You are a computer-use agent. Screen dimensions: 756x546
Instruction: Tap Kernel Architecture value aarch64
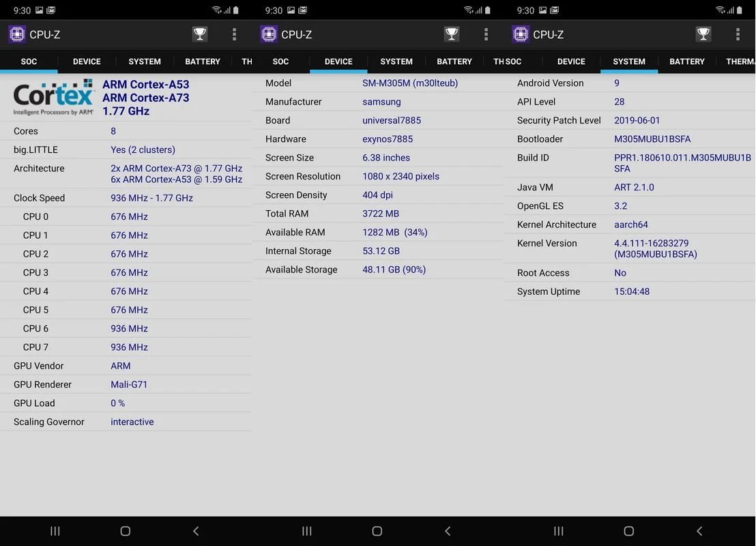[x=631, y=225]
